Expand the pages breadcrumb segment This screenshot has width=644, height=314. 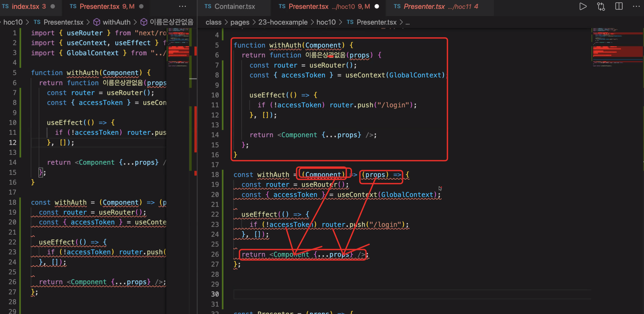pos(240,22)
